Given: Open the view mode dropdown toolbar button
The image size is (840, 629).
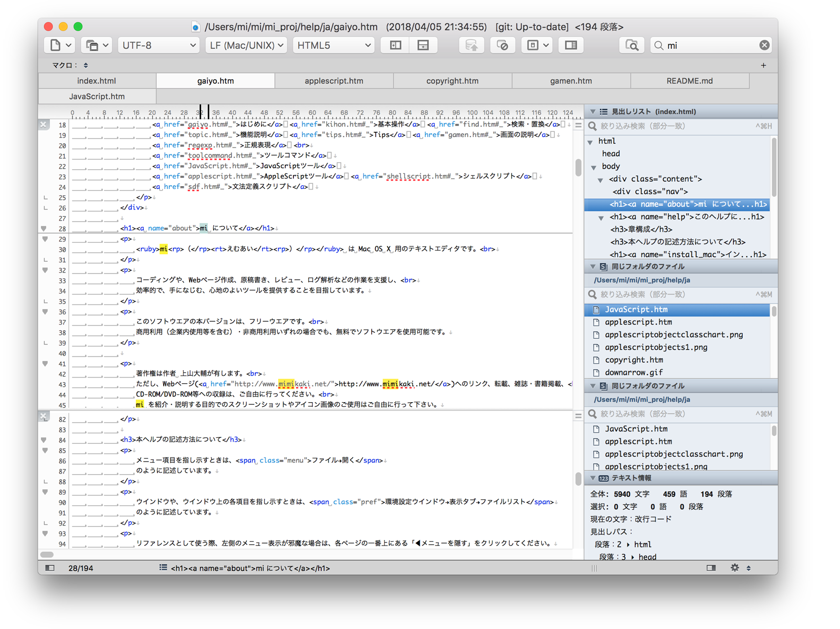Looking at the screenshot, I should click(538, 45).
